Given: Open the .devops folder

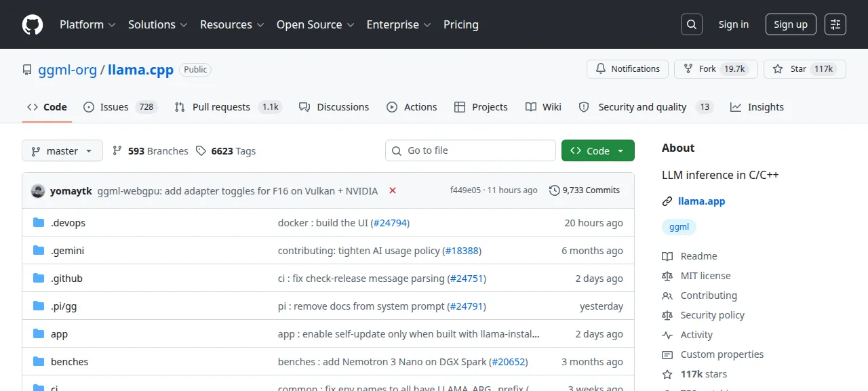Looking at the screenshot, I should click(68, 223).
